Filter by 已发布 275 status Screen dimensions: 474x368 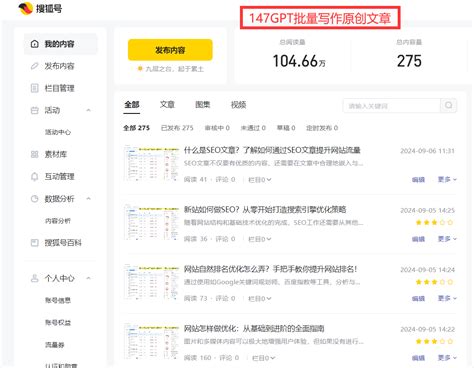(x=177, y=128)
